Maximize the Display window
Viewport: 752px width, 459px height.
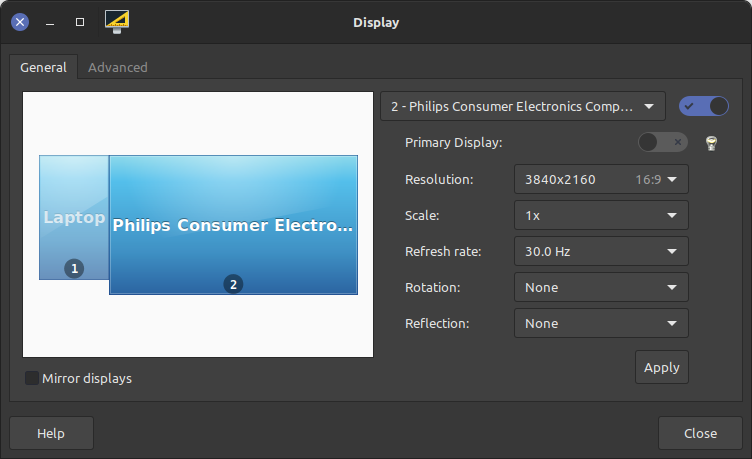[x=80, y=22]
